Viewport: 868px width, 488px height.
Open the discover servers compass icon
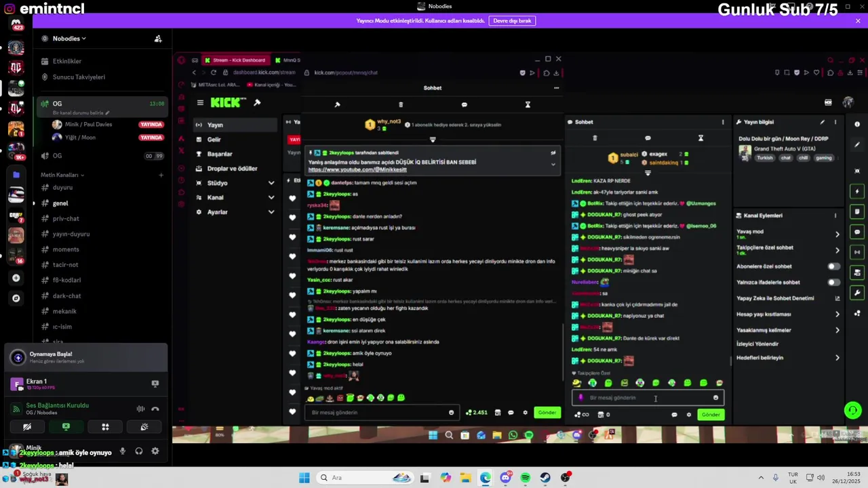(x=16, y=298)
